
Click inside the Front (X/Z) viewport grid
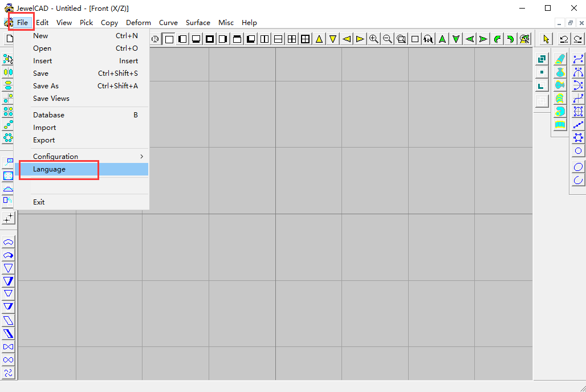(x=342, y=256)
